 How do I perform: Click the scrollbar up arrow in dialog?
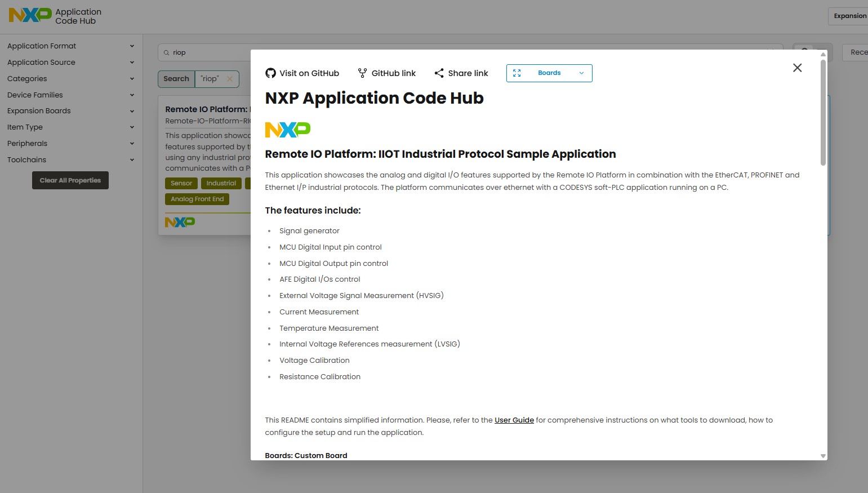823,54
